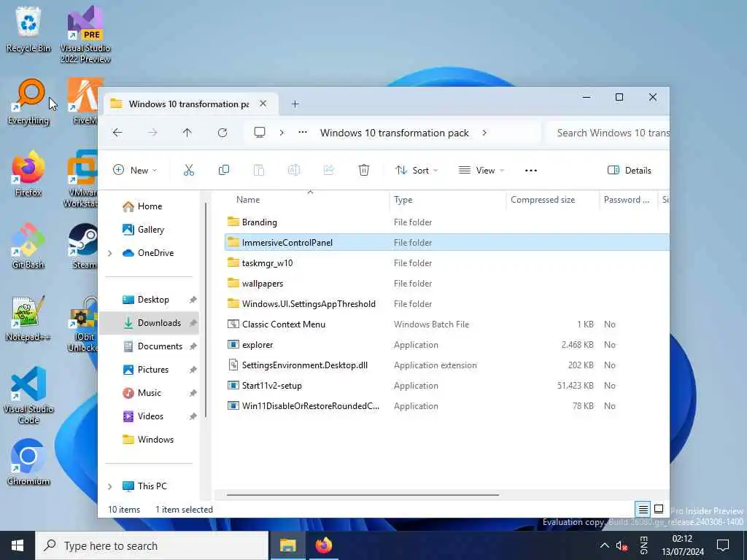The width and height of the screenshot is (747, 560).
Task: Add a new File Explorer tab
Action: point(295,104)
